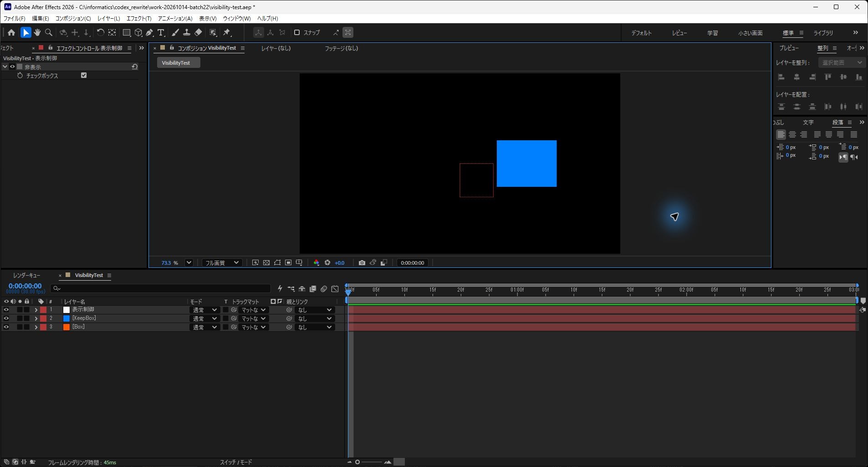Select the Eraser tool

pos(198,32)
